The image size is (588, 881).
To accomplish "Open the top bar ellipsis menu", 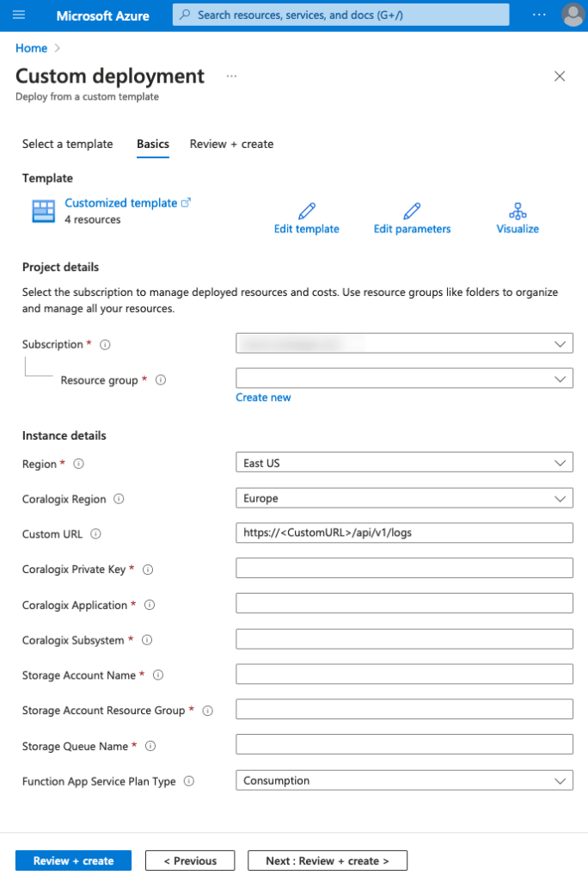I will tap(539, 15).
